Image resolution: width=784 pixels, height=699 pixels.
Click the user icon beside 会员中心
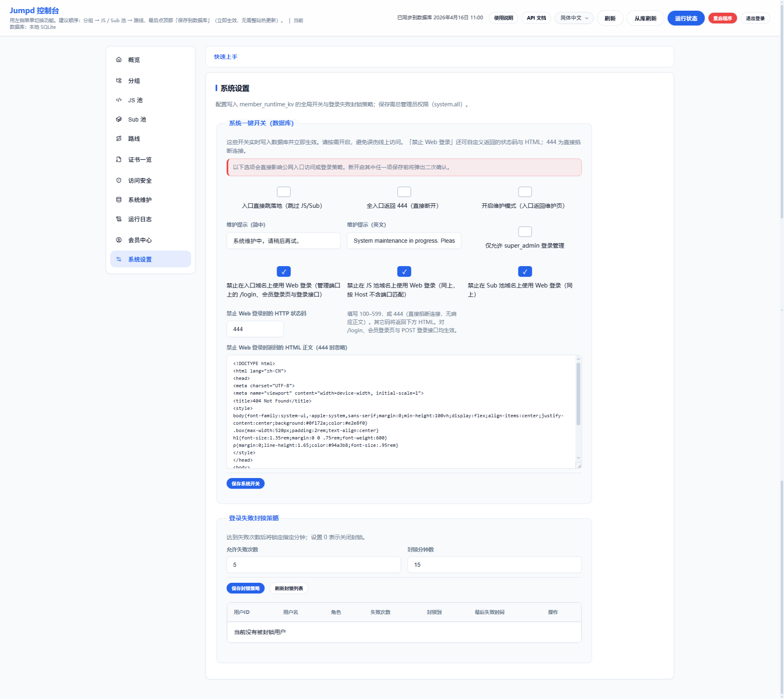point(119,240)
